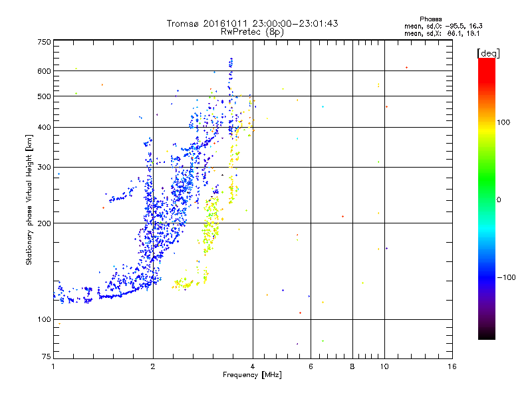Click x-axis tick label "2"
Viewport: 532px width, 399px height.
coord(153,366)
